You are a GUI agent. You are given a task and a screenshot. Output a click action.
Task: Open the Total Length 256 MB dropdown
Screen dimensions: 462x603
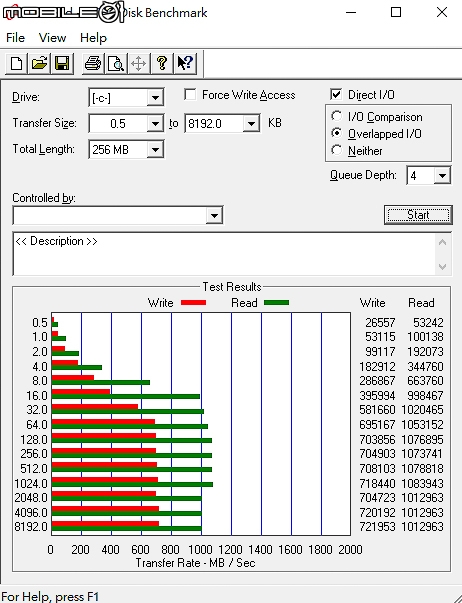click(x=155, y=150)
